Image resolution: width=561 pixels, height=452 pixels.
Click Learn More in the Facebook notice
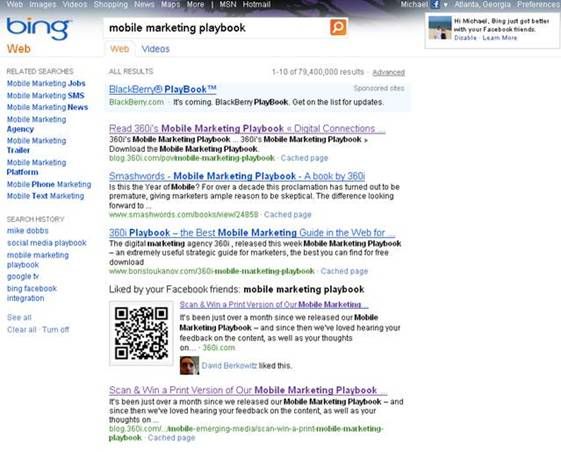(499, 38)
